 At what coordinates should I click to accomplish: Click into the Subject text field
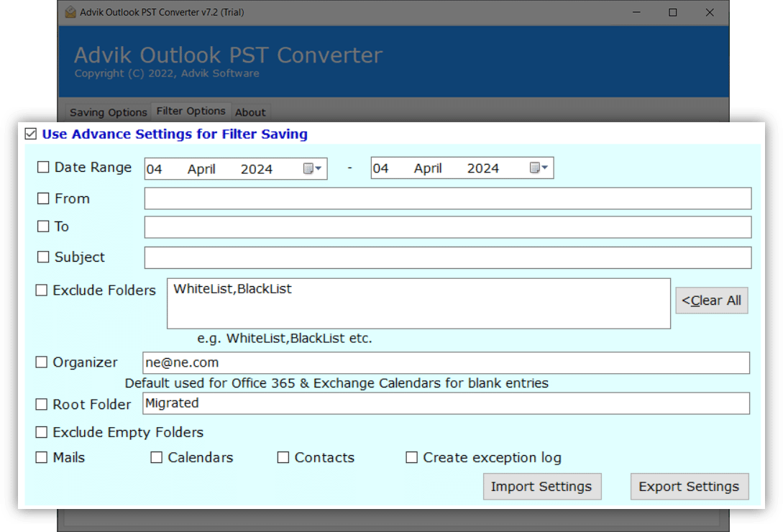tap(448, 258)
